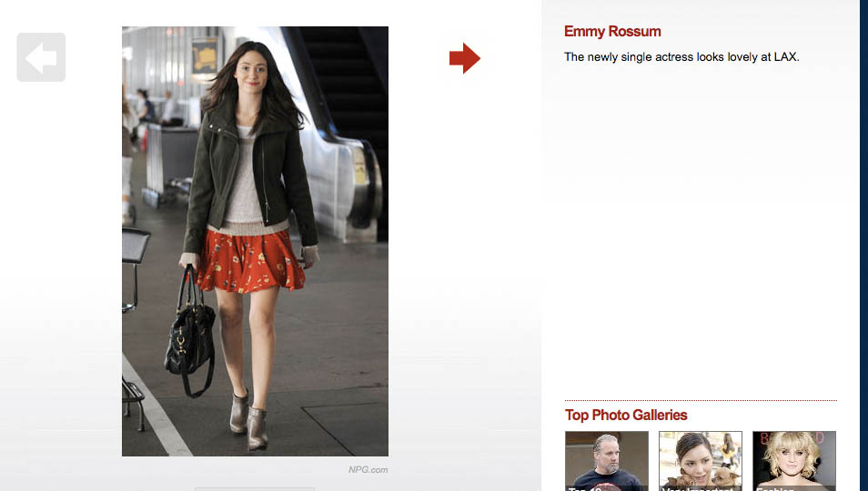Open gallery thumbnail of blonde curly-haired woman
Viewport: 868px width, 491px height.
793,457
